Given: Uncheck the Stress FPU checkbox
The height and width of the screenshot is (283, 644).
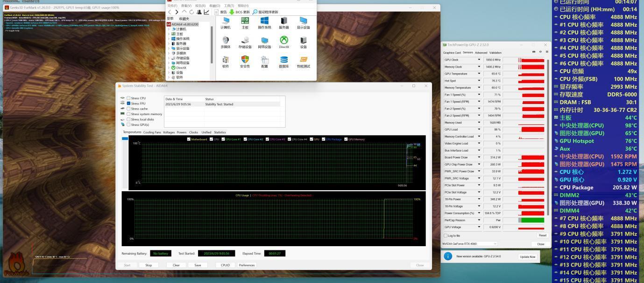Looking at the screenshot, I should click(128, 104).
